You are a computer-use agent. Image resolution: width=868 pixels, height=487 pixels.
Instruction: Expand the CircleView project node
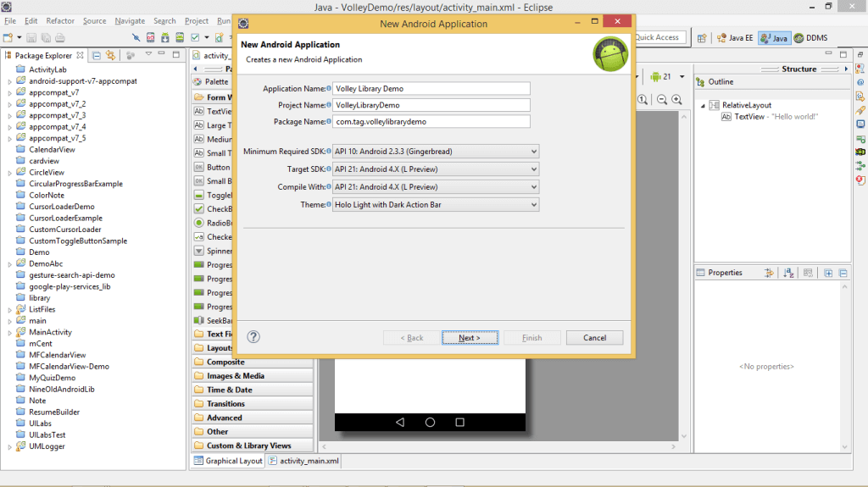click(9, 173)
